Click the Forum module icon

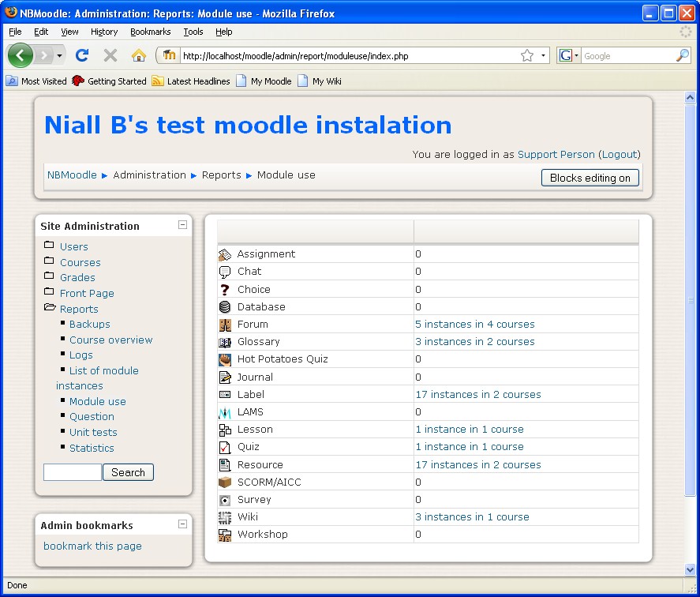pos(225,325)
